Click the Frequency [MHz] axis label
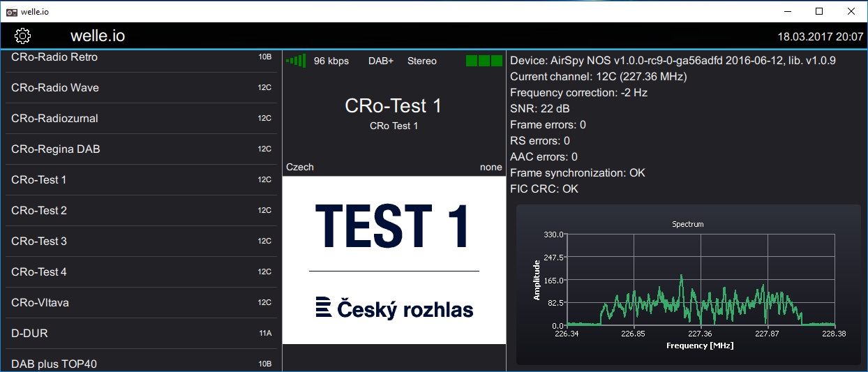Viewport: 868px width, 372px height. click(700, 345)
